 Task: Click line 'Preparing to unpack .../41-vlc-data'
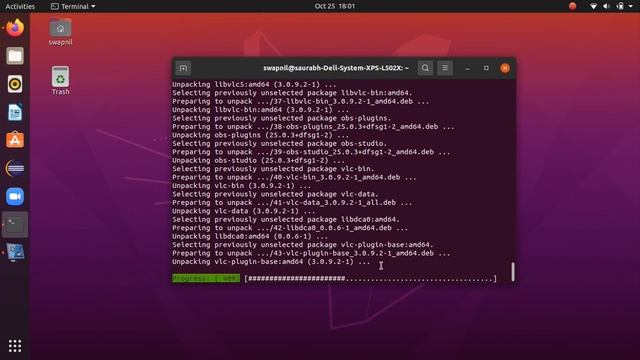(292, 202)
